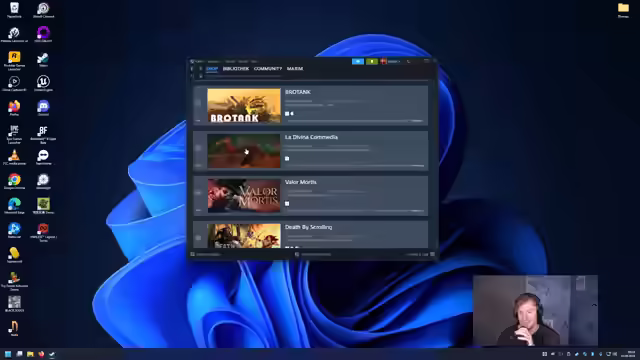The width and height of the screenshot is (640, 360).
Task: Open the VLC media player desktop icon
Action: point(14,157)
